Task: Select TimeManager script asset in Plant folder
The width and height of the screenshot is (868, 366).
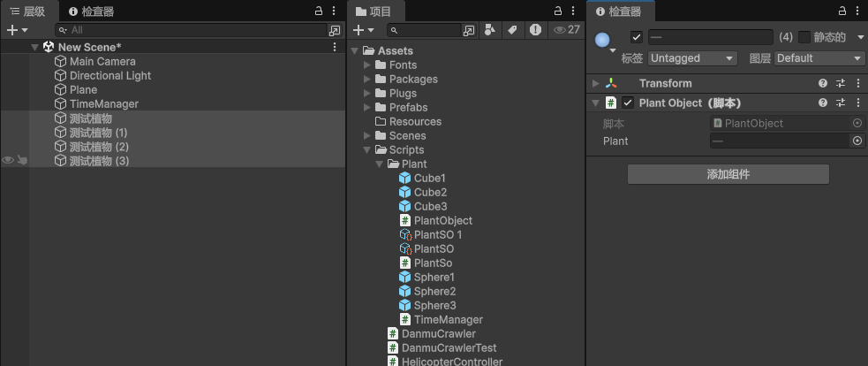Action: click(442, 319)
